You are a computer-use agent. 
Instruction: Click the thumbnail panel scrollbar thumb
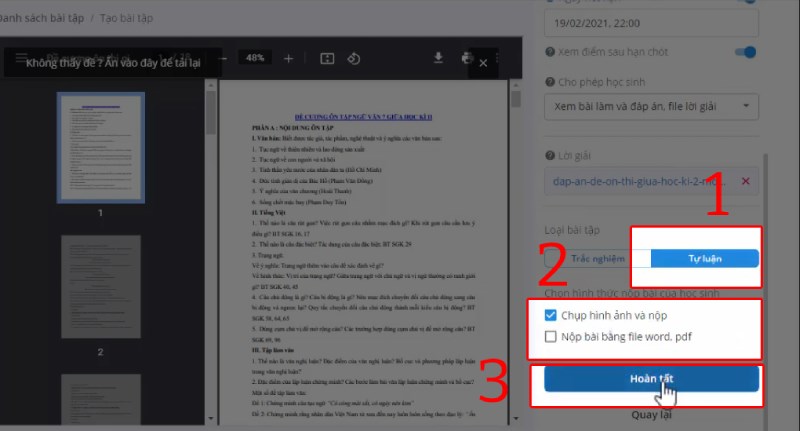tap(211, 113)
